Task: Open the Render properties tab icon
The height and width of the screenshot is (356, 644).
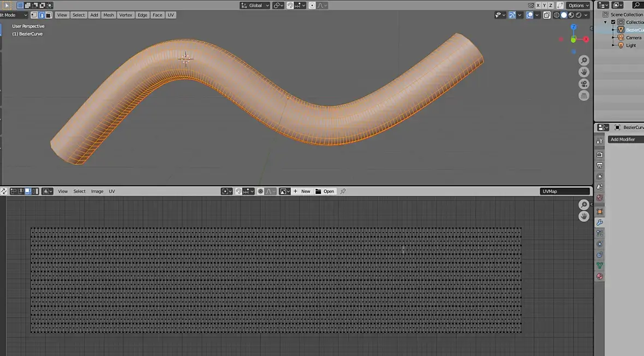Action: click(600, 155)
